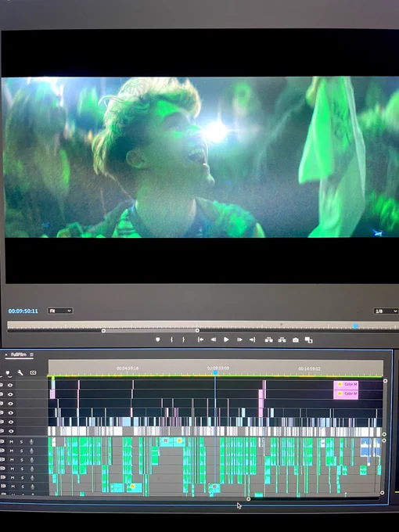Click the Lift button

[268, 340]
